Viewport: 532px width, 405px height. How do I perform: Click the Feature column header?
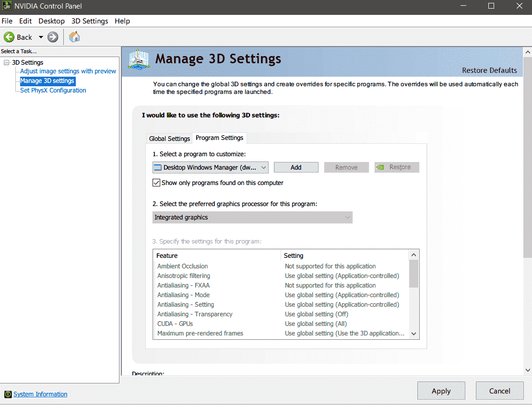click(217, 255)
